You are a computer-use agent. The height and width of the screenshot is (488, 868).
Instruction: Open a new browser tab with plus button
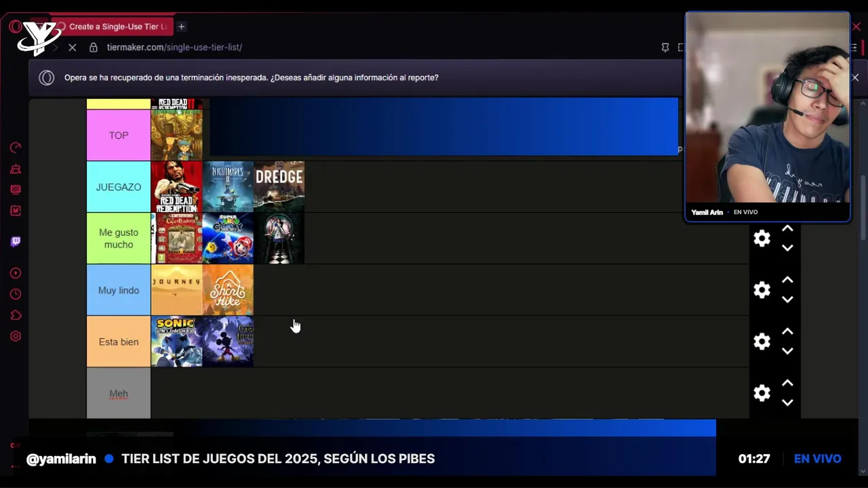tap(181, 26)
